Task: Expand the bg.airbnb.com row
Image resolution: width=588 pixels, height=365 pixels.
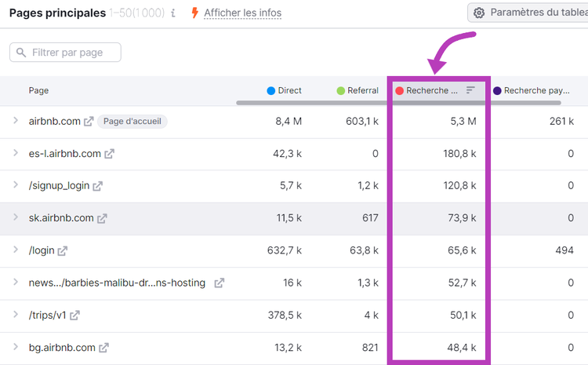Action: pyautogui.click(x=16, y=347)
